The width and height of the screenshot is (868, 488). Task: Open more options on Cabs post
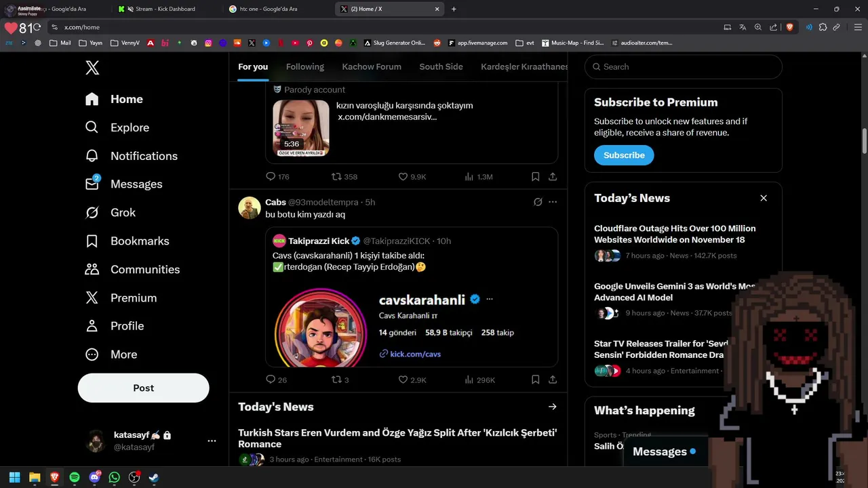[x=553, y=202]
